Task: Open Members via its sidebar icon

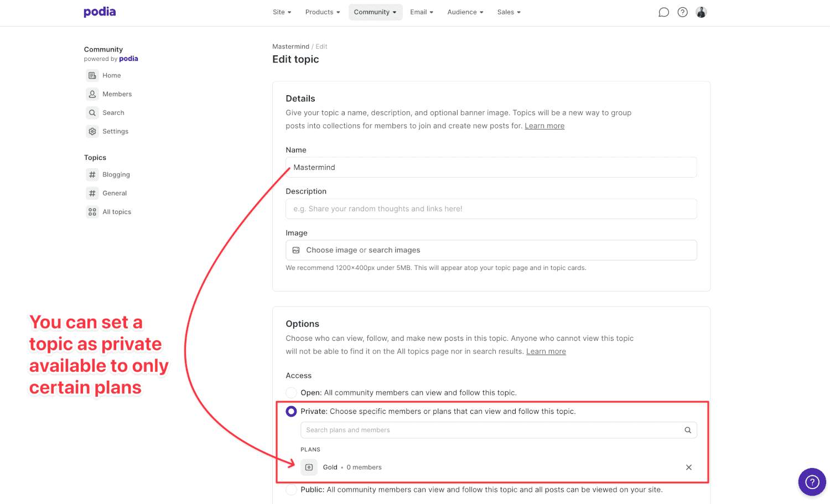Action: [x=92, y=94]
